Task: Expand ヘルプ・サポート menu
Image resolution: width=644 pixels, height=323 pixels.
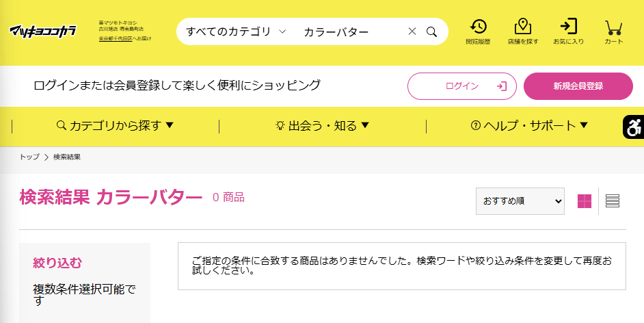Action: click(529, 126)
